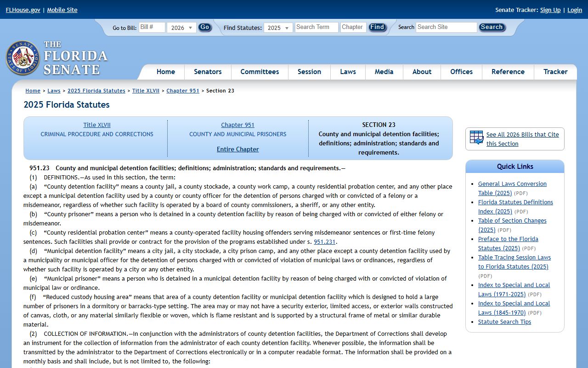The height and width of the screenshot is (368, 588).
Task: Click the Login link
Action: click(575, 10)
